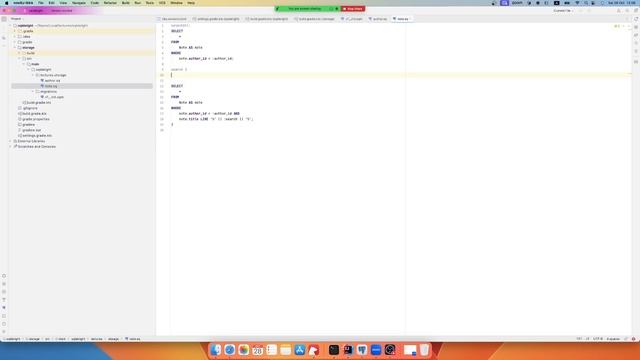This screenshot has height=360, width=640.
Task: Expand the .gradle folder arrow
Action: tap(15, 31)
